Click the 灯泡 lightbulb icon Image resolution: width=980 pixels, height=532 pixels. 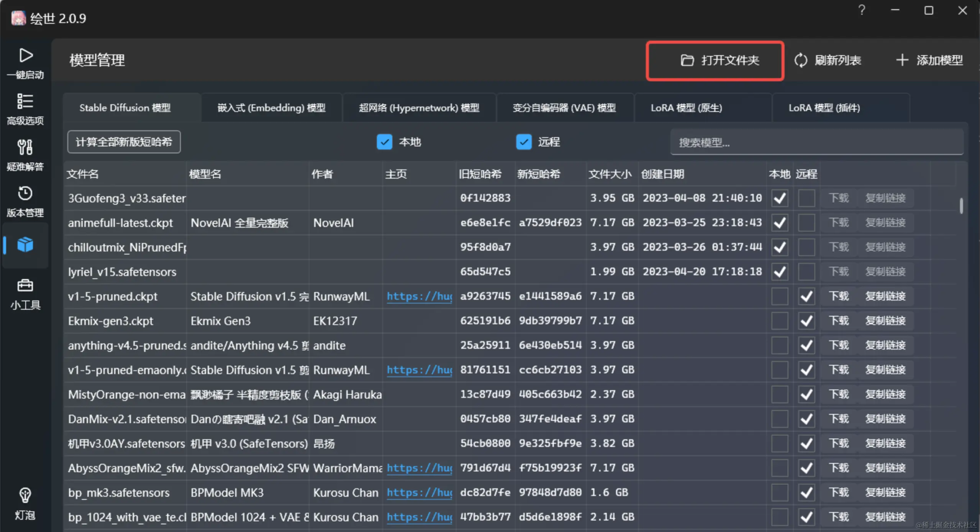(x=25, y=496)
